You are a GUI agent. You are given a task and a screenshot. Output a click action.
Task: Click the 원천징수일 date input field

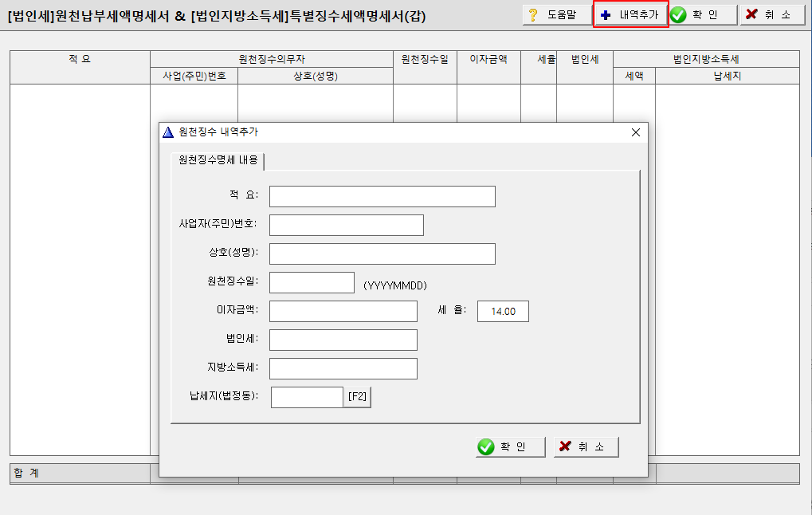pos(311,281)
